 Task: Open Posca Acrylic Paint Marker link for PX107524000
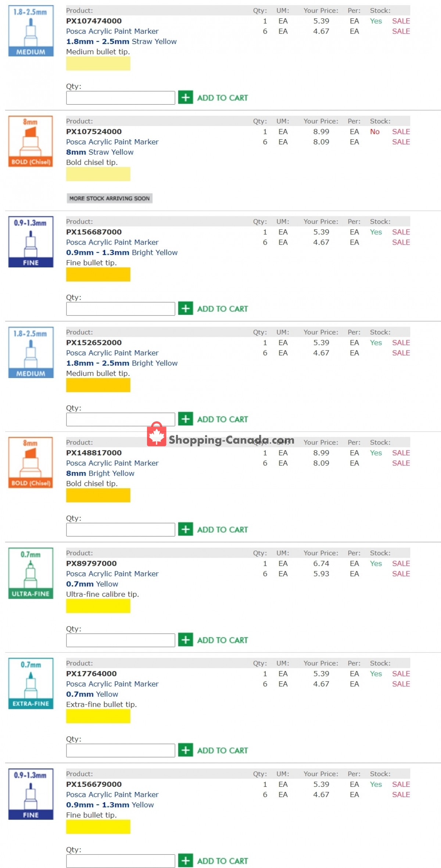coord(112,142)
